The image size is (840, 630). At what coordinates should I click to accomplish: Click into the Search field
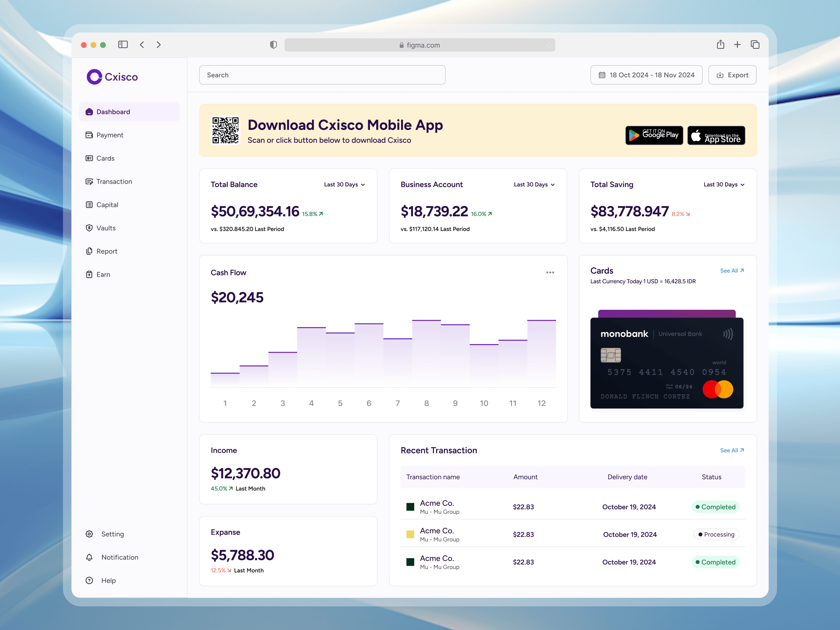322,75
